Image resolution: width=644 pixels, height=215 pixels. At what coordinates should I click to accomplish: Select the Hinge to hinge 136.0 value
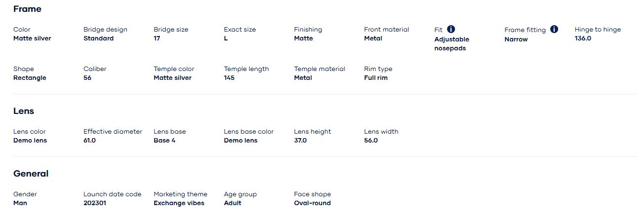(x=583, y=38)
